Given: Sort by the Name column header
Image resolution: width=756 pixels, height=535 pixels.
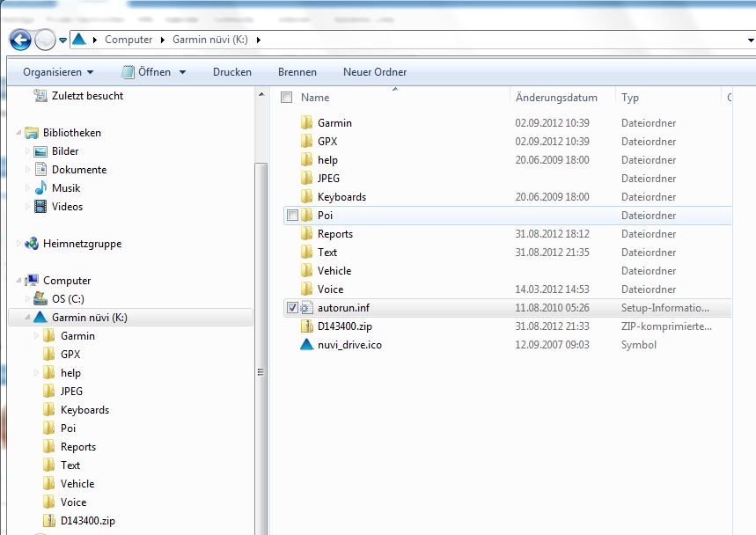Looking at the screenshot, I should point(315,98).
